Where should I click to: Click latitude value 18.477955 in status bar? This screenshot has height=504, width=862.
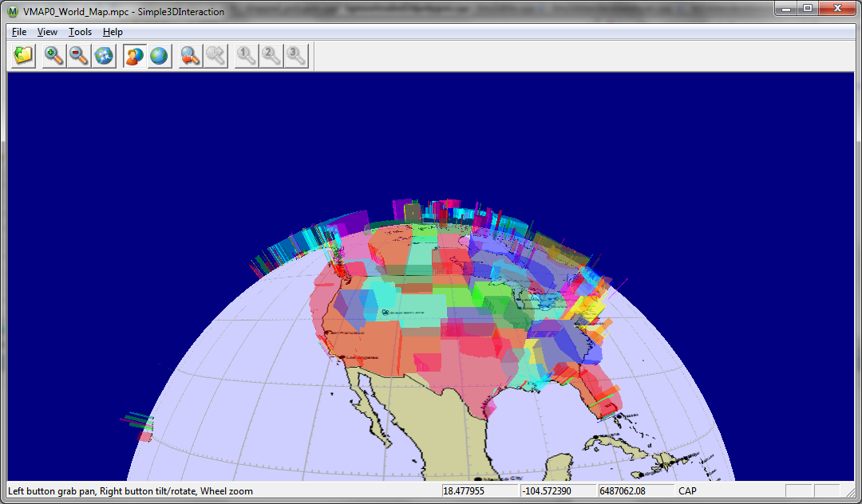464,490
